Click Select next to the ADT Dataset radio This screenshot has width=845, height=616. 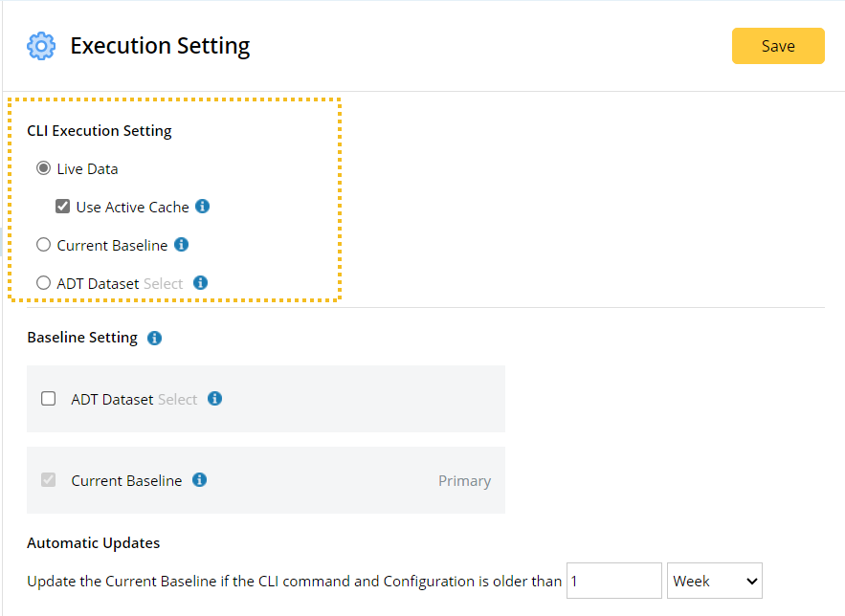point(163,284)
